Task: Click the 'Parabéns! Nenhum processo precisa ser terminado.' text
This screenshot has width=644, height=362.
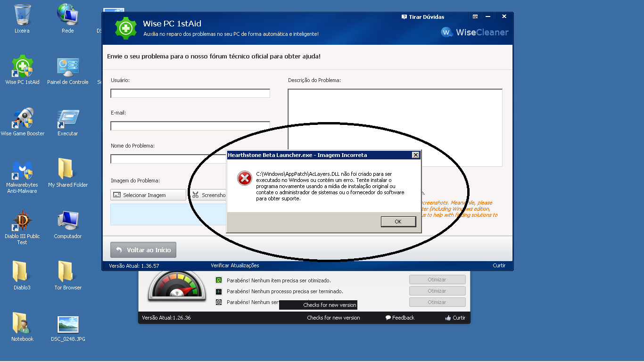Action: (x=285, y=291)
